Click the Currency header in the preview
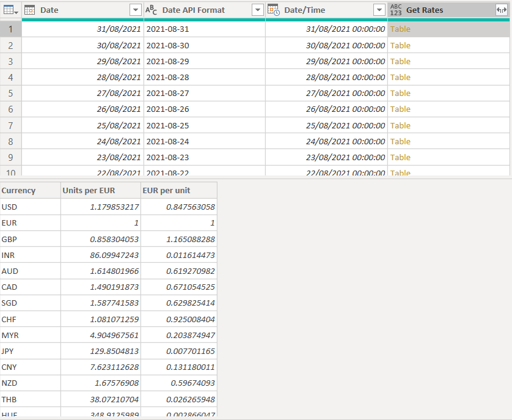Viewport: 512px width, 420px height. [x=31, y=191]
